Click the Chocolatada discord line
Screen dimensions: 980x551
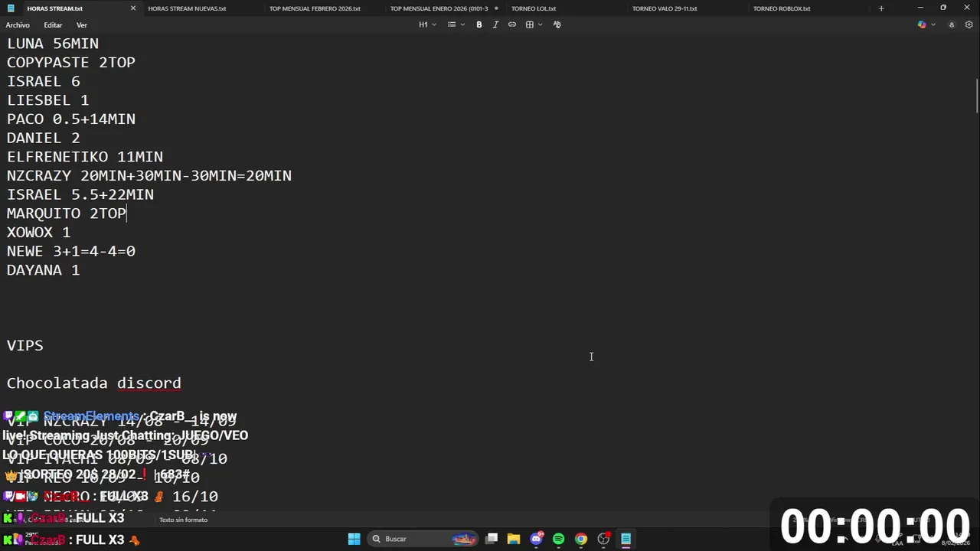click(94, 383)
